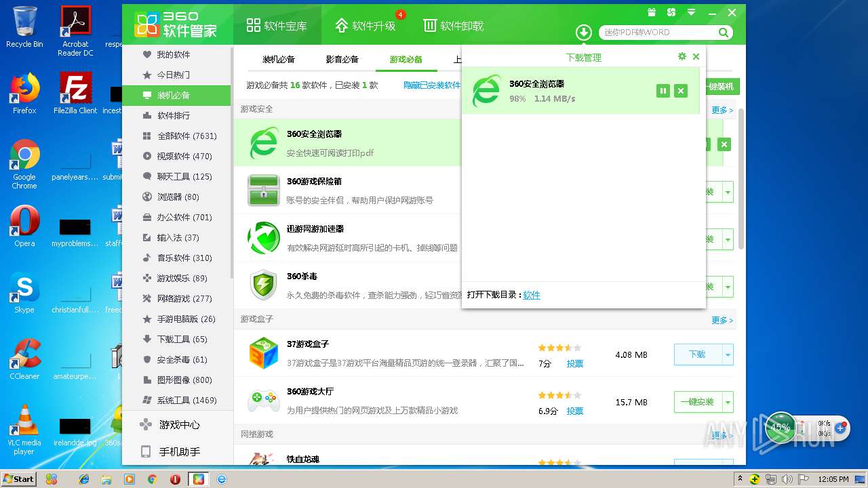Image resolution: width=868 pixels, height=488 pixels.
Task: Open 下载工具 (65) category
Action: click(176, 339)
